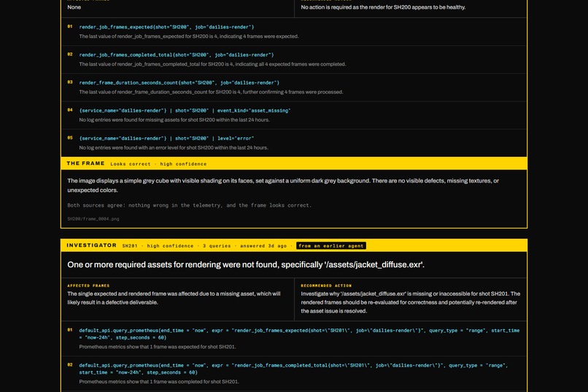588x392 pixels.
Task: Click the render_job_frames_expected SH200 query
Action: 166,27
